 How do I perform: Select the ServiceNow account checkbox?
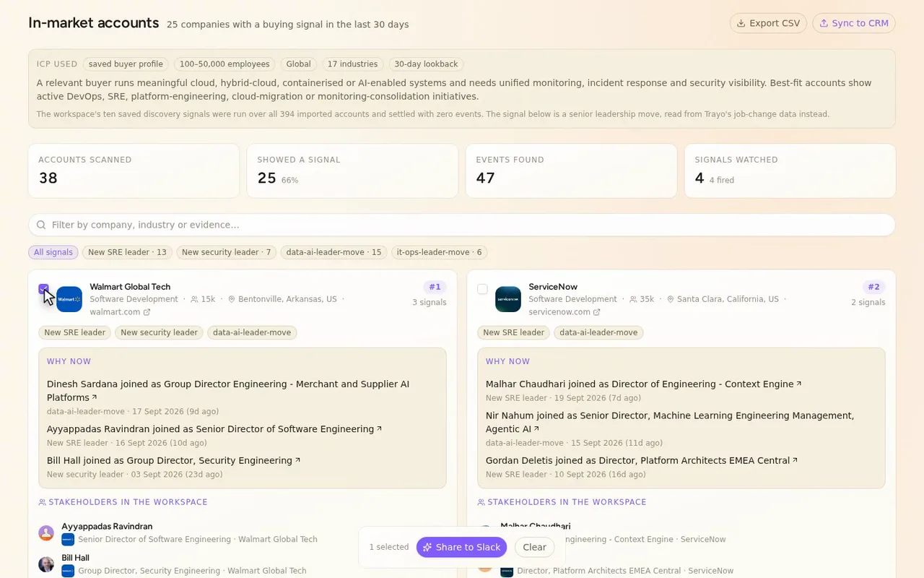482,289
